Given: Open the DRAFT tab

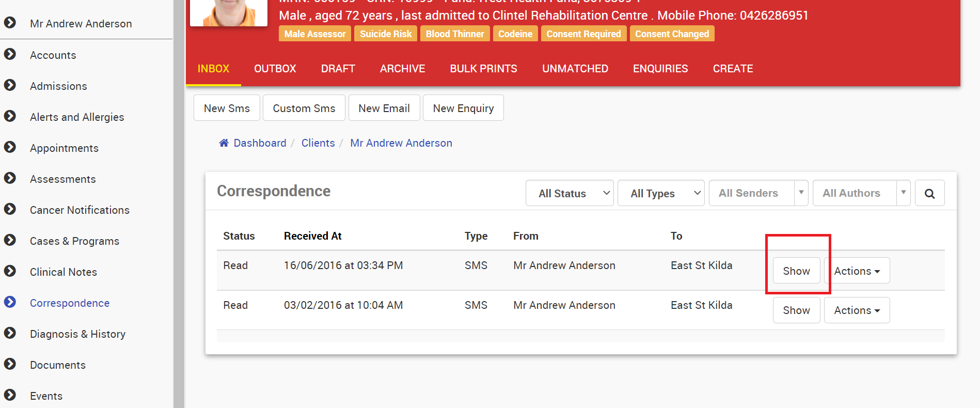Looking at the screenshot, I should [338, 69].
